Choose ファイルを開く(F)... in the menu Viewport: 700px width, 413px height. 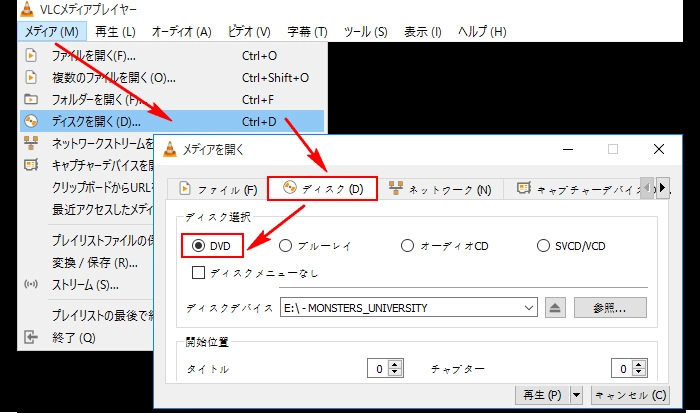click(x=172, y=55)
